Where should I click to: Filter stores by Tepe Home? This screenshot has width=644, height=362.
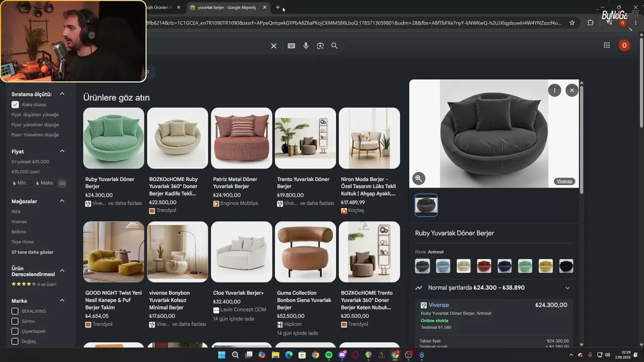coord(23,242)
